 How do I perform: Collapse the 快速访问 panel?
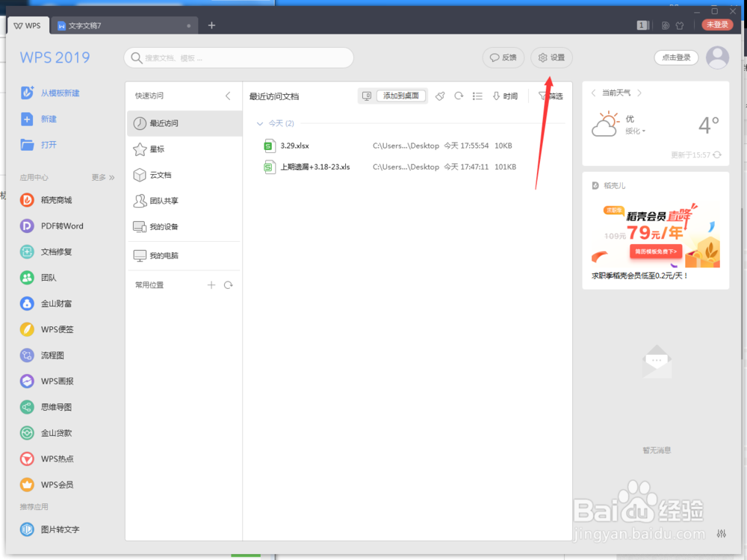coord(228,96)
